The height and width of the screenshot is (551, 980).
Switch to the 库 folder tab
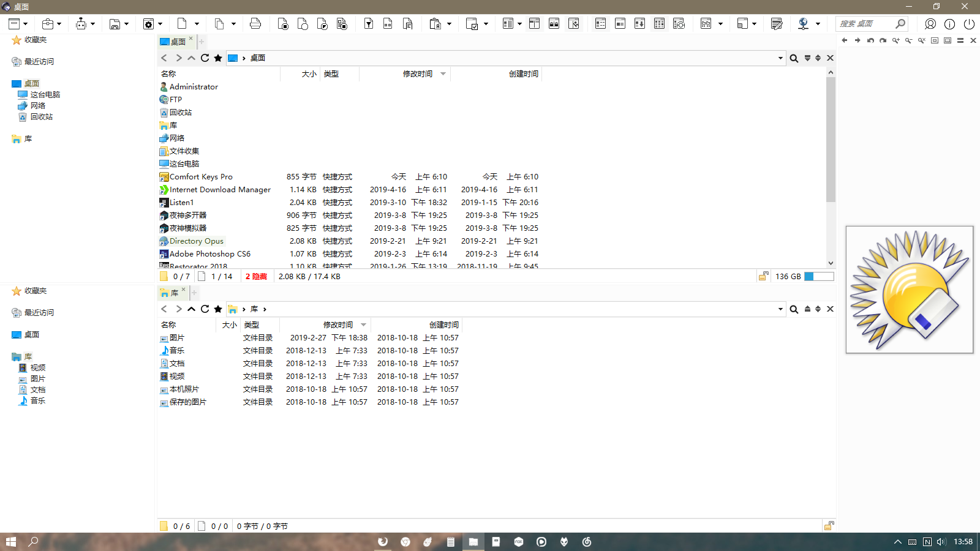point(171,293)
